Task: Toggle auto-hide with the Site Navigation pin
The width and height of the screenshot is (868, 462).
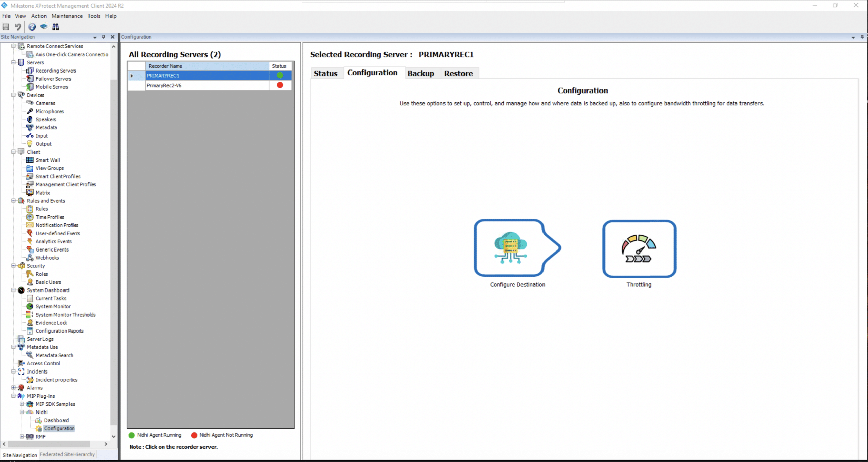Action: click(x=103, y=37)
